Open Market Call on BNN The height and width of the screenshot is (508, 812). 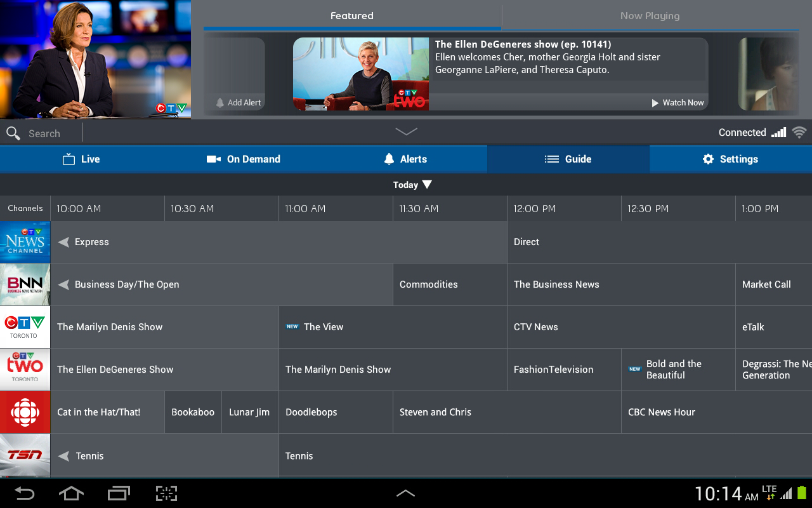pyautogui.click(x=774, y=284)
